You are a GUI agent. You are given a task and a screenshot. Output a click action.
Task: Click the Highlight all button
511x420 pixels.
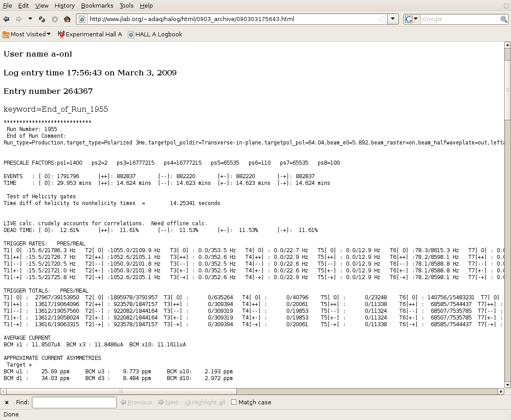[x=205, y=402]
